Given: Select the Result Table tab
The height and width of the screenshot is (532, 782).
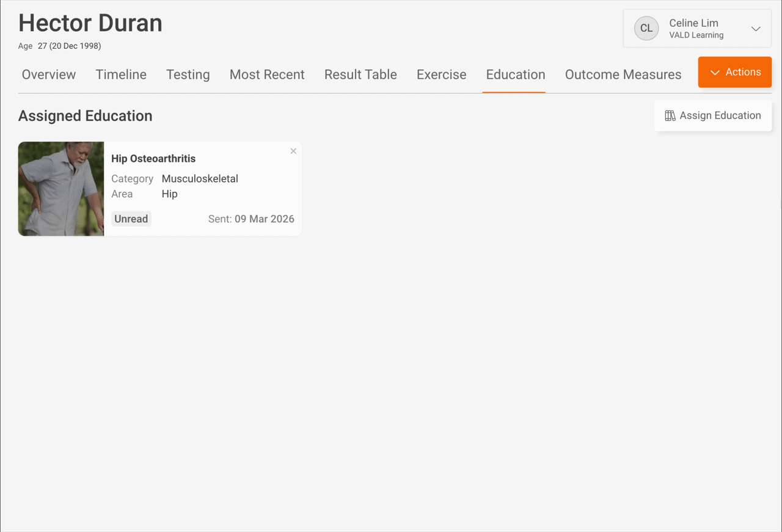Looking at the screenshot, I should (360, 75).
